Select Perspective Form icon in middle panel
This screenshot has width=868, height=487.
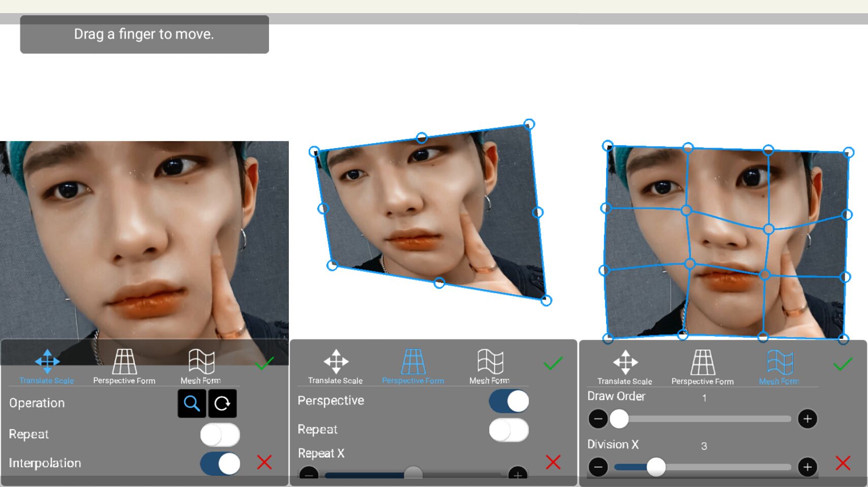coord(413,362)
